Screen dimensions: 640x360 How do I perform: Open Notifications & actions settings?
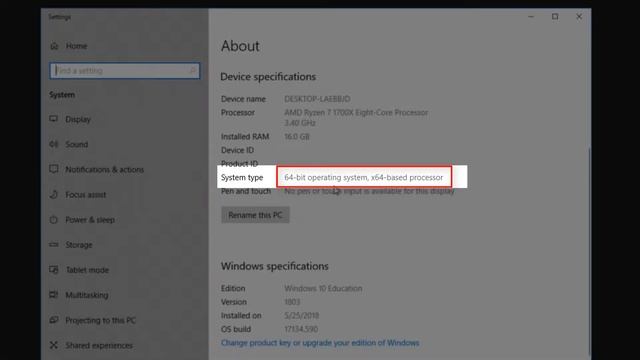click(104, 169)
